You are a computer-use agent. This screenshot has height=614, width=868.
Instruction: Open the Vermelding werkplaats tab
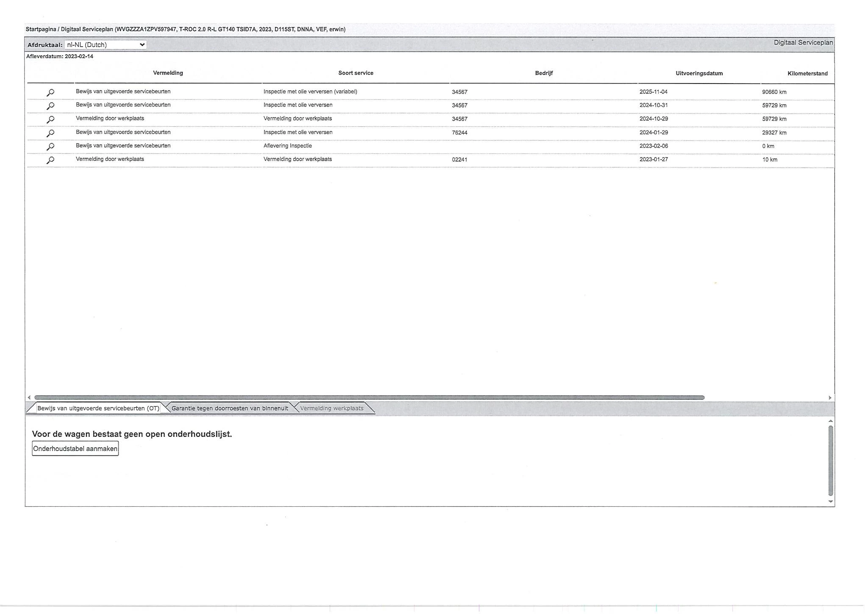coord(332,408)
